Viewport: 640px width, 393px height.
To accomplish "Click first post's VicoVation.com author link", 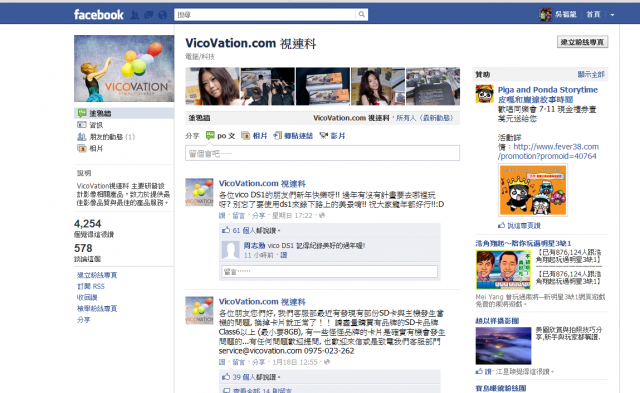I will click(262, 184).
